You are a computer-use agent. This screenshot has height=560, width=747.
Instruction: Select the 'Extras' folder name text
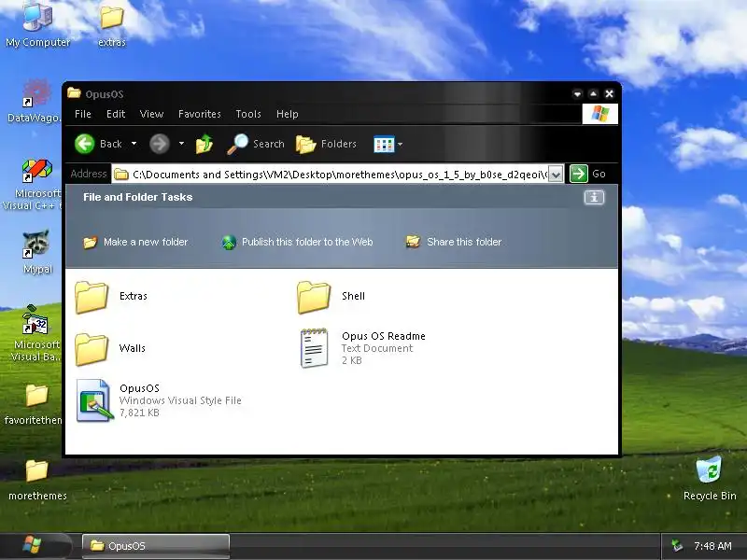pos(133,296)
